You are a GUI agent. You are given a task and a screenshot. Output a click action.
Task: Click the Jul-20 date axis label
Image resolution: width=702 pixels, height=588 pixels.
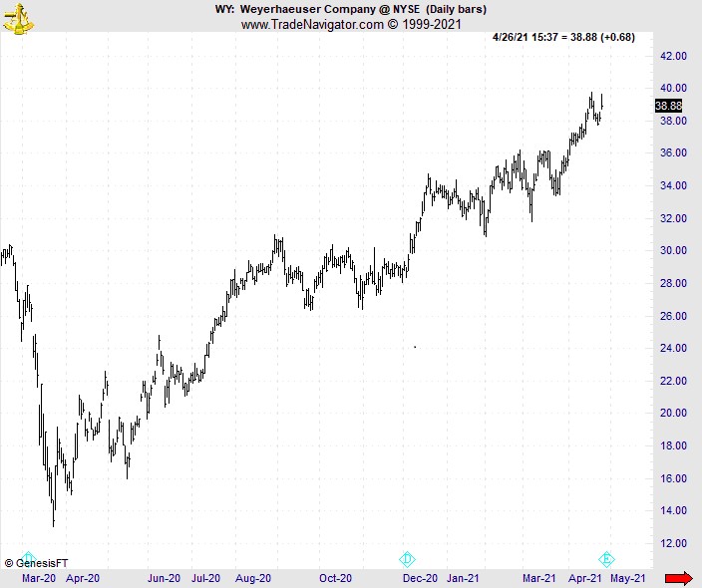(x=206, y=578)
